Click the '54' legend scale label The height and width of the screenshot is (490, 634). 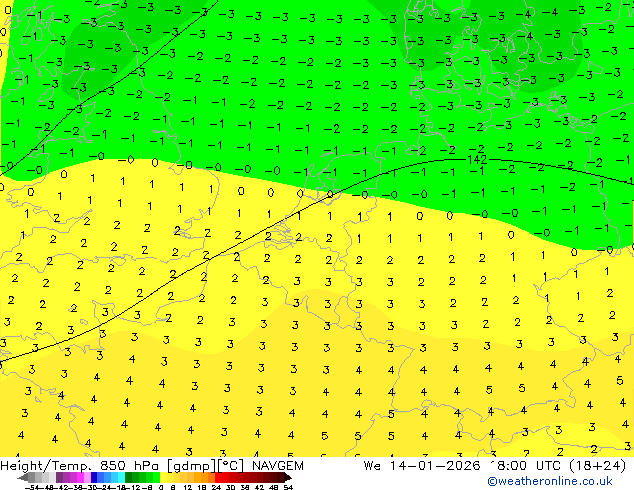pos(287,488)
